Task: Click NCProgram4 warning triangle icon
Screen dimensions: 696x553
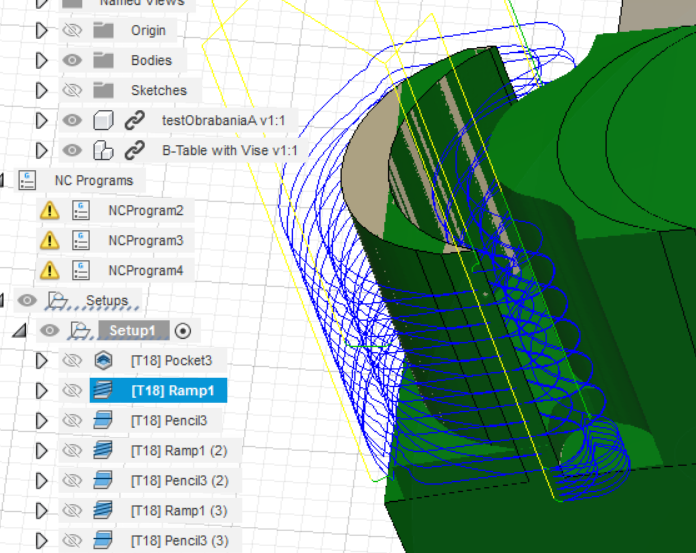Action: point(49,270)
